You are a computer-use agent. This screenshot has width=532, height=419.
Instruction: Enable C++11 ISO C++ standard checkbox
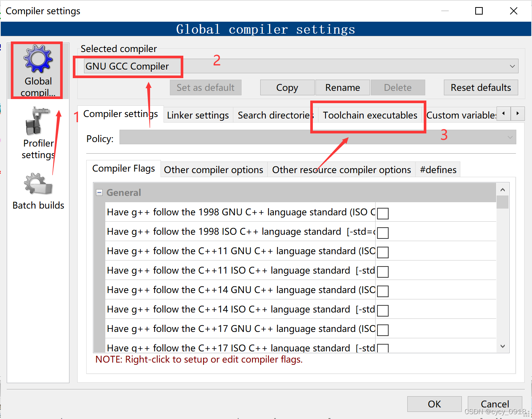(383, 272)
